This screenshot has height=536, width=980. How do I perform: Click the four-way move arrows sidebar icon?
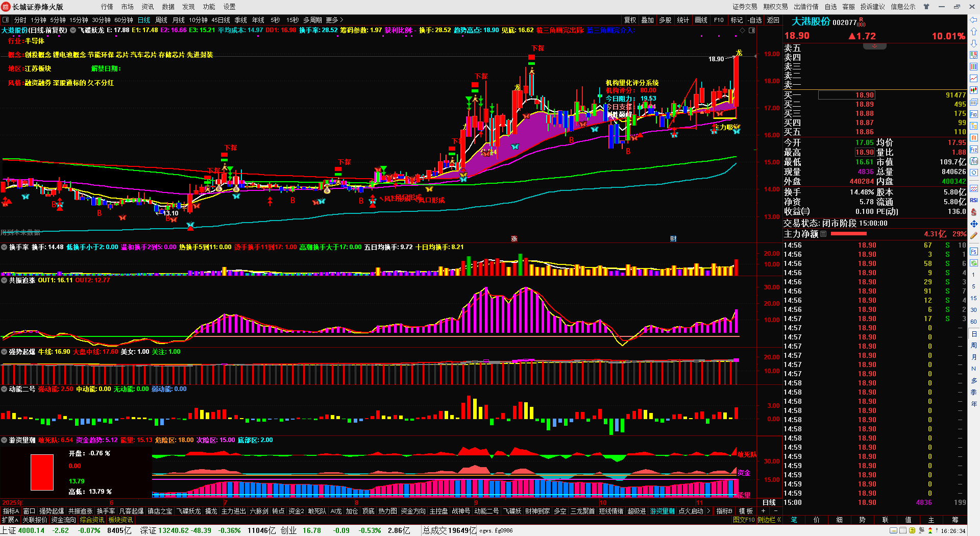coord(974,224)
